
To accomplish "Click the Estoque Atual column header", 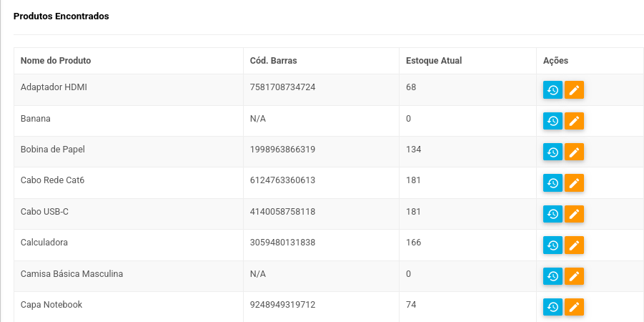I will pos(434,60).
